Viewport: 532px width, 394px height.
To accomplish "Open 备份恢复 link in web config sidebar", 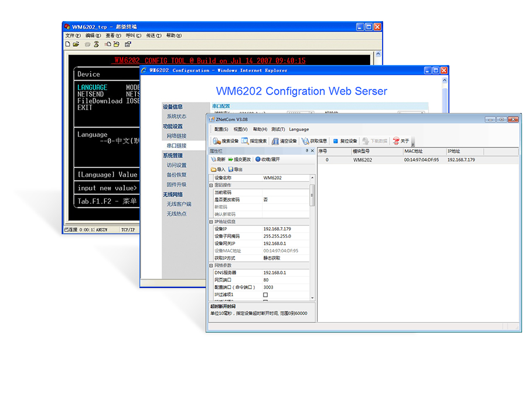I will [x=176, y=174].
